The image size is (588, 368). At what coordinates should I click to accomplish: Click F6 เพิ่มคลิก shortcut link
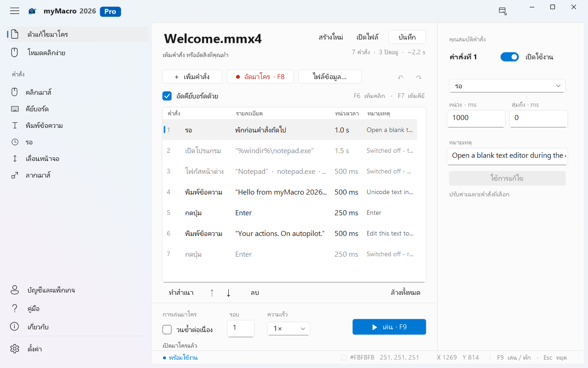tap(369, 96)
